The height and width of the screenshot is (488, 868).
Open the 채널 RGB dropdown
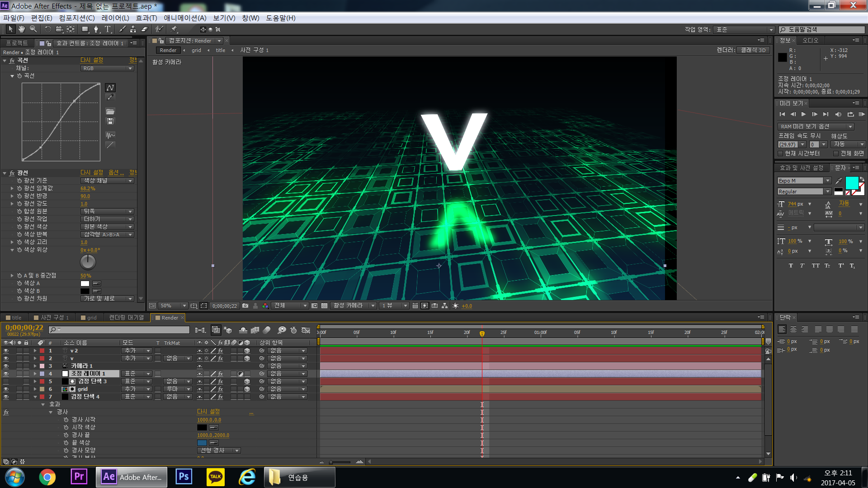(107, 68)
